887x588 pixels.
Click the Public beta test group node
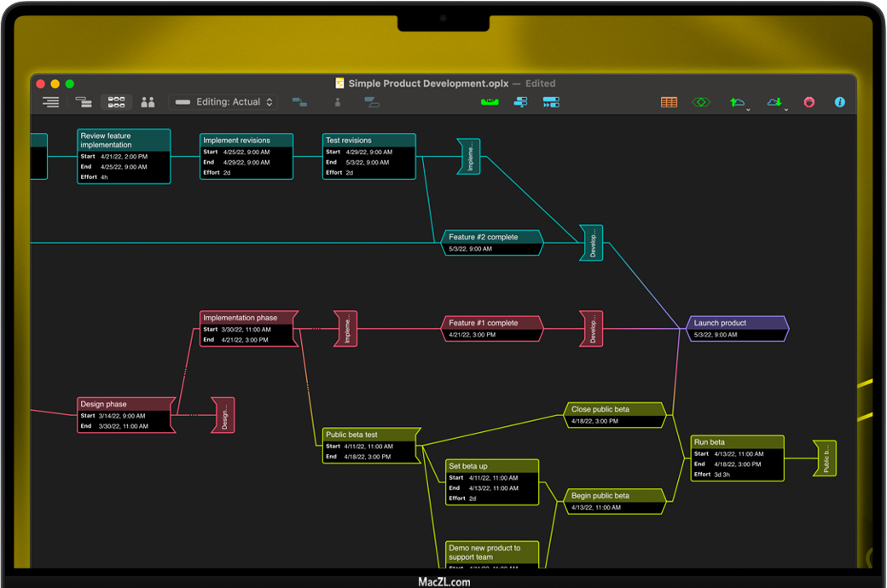point(370,435)
